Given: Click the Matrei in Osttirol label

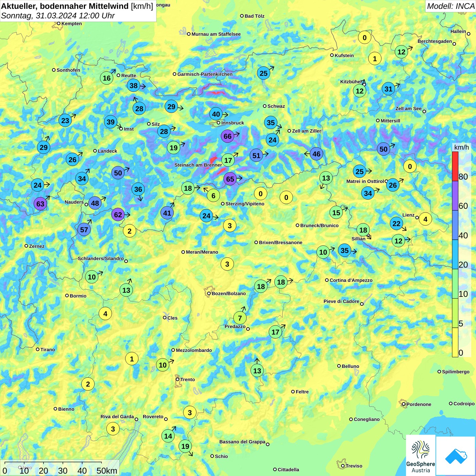Looking at the screenshot, I should pos(365,181).
